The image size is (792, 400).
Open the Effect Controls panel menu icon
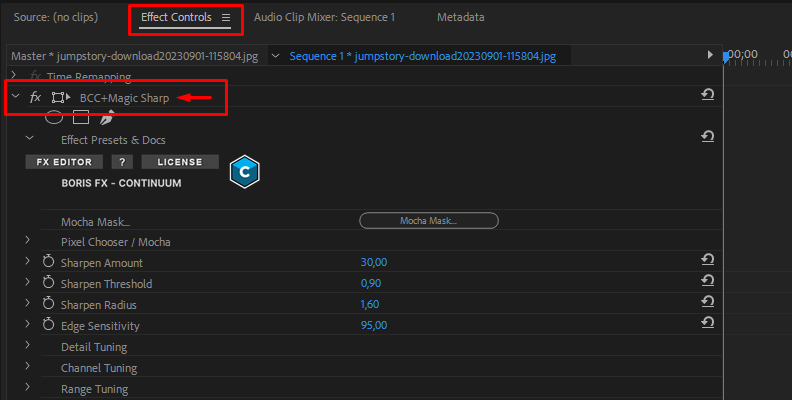[x=226, y=18]
